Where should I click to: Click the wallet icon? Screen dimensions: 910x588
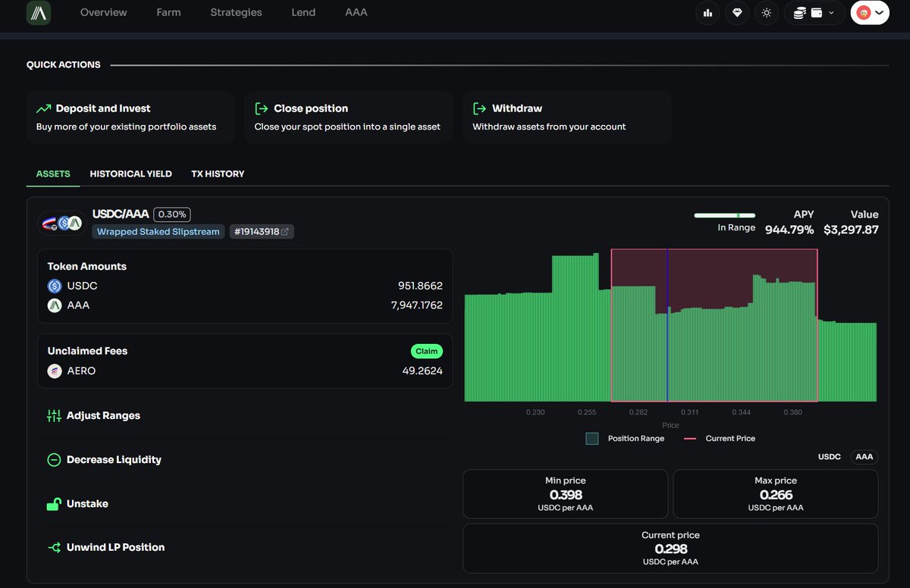click(x=817, y=13)
